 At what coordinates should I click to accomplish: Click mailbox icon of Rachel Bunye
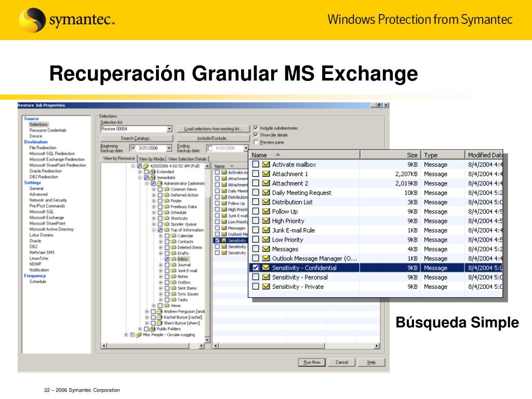pos(159,317)
